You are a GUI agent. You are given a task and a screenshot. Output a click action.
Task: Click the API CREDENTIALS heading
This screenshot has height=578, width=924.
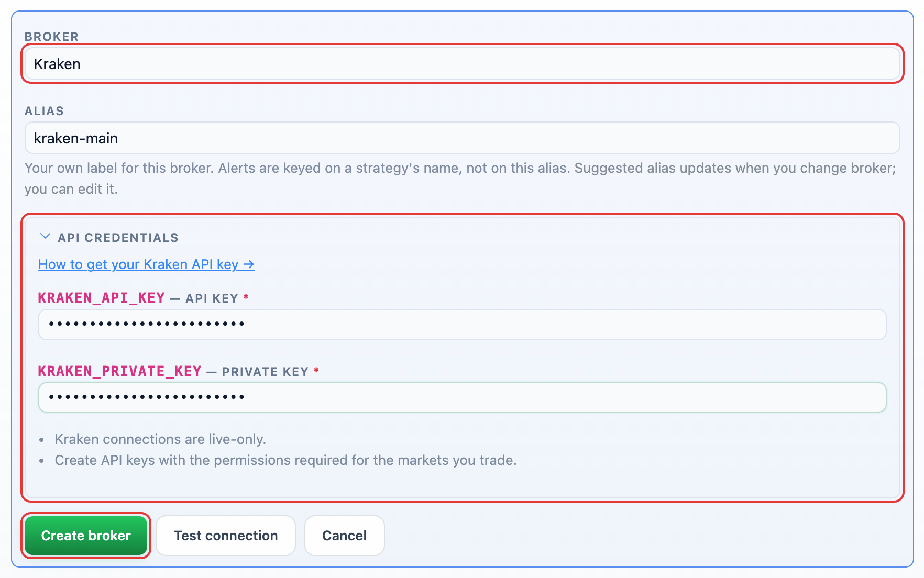click(x=118, y=238)
